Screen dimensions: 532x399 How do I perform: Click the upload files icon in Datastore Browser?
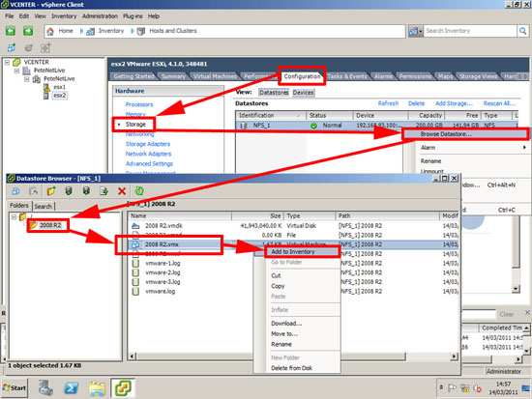(x=69, y=191)
